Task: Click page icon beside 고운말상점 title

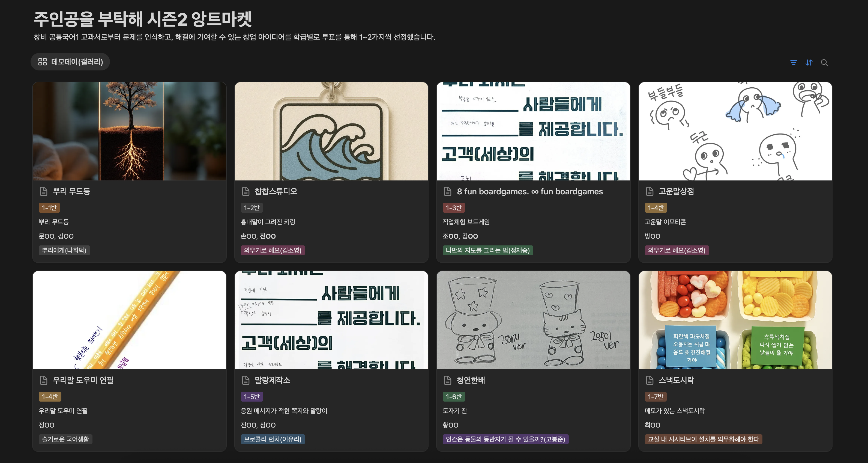Action: [x=650, y=191]
